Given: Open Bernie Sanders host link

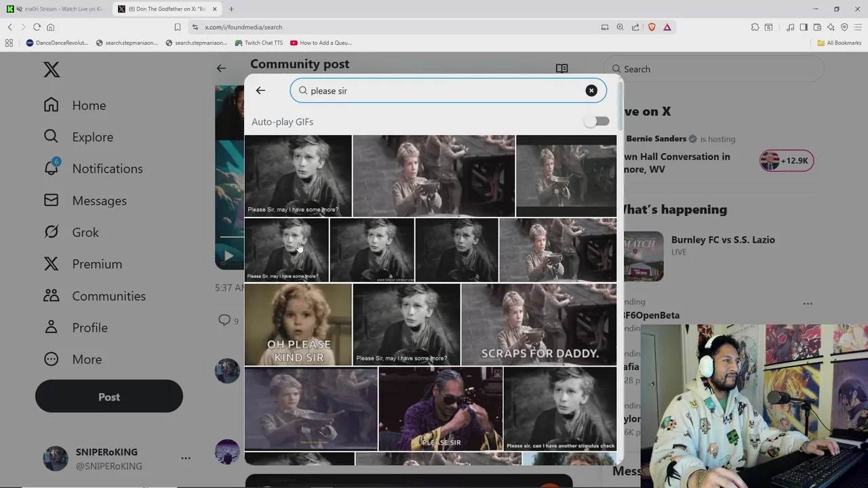Looking at the screenshot, I should [656, 138].
